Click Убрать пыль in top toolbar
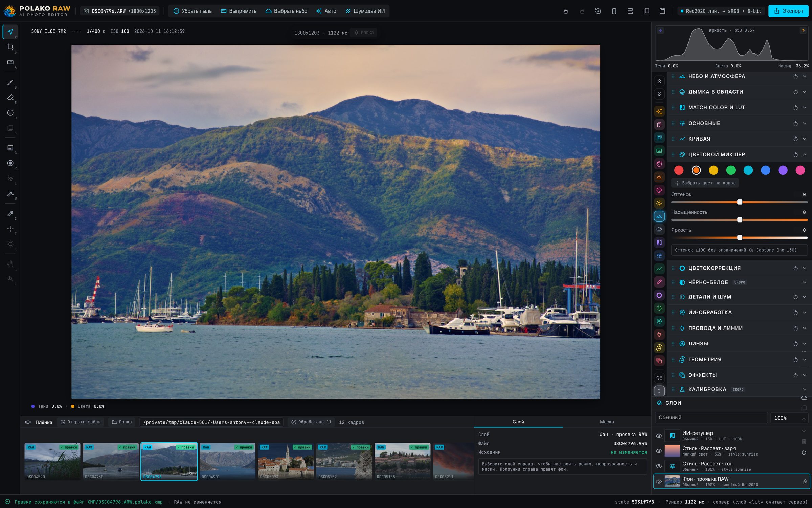 (193, 11)
